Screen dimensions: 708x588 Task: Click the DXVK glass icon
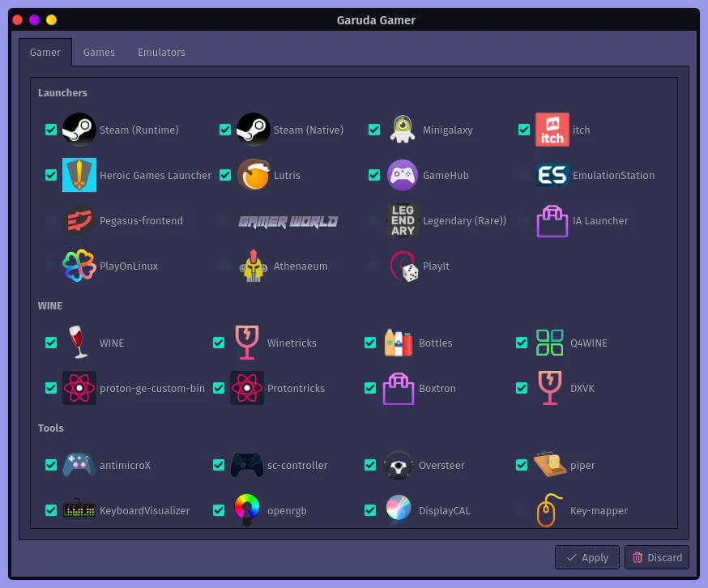click(x=549, y=388)
